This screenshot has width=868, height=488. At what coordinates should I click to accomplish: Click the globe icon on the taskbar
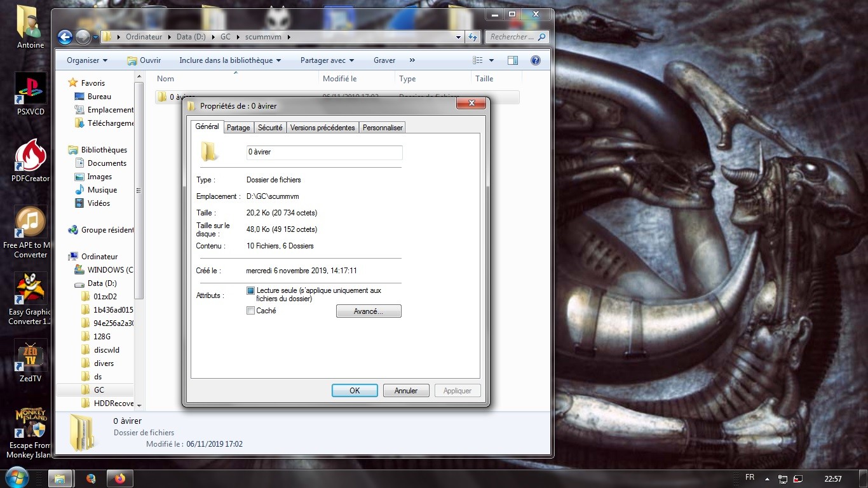pyautogui.click(x=91, y=478)
